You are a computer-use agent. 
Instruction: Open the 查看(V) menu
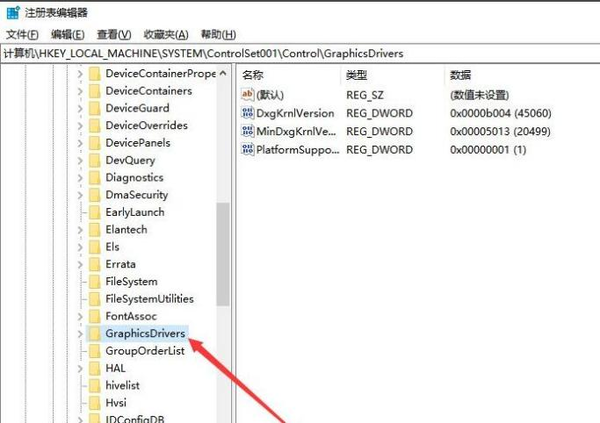[x=114, y=35]
